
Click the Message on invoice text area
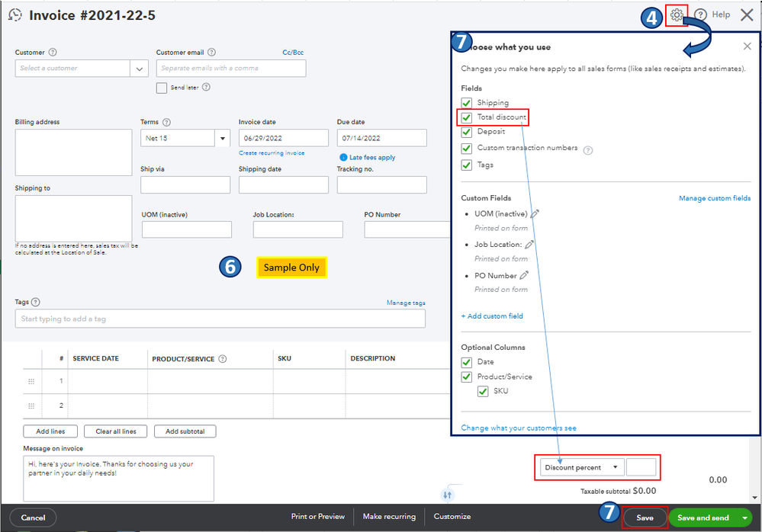[x=118, y=479]
